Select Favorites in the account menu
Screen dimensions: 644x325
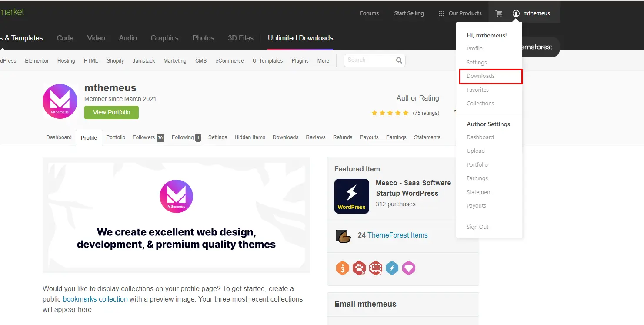pyautogui.click(x=477, y=90)
